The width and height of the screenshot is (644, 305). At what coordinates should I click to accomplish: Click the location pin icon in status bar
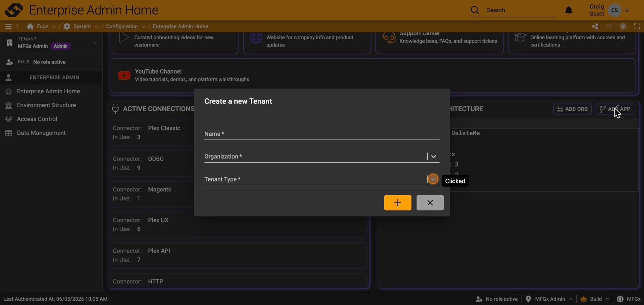[x=528, y=299]
